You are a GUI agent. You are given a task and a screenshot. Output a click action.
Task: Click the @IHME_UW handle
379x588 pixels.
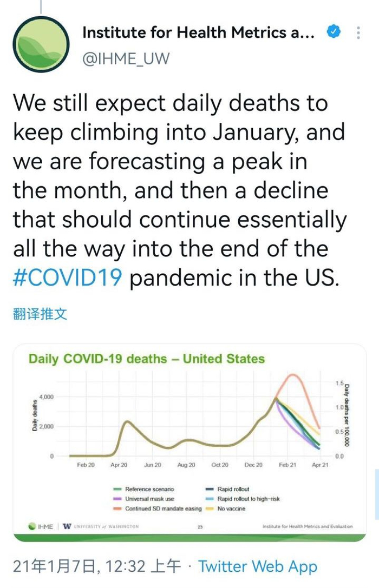tap(126, 58)
